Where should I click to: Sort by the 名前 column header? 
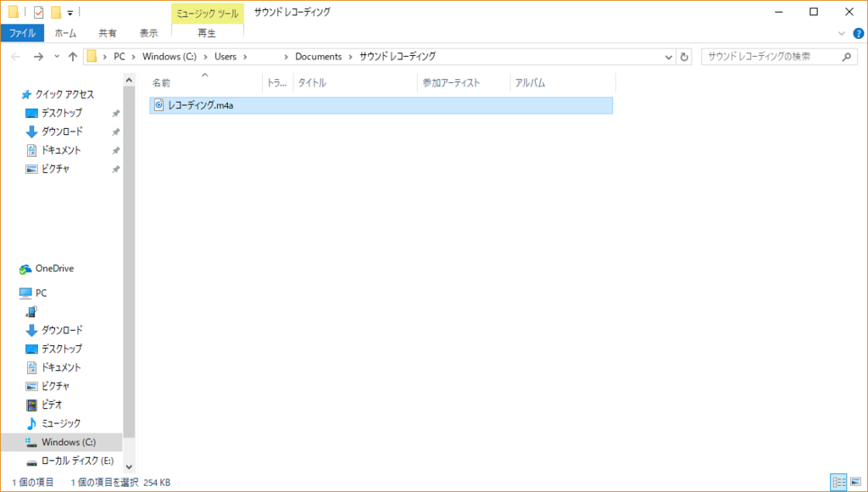(x=205, y=83)
